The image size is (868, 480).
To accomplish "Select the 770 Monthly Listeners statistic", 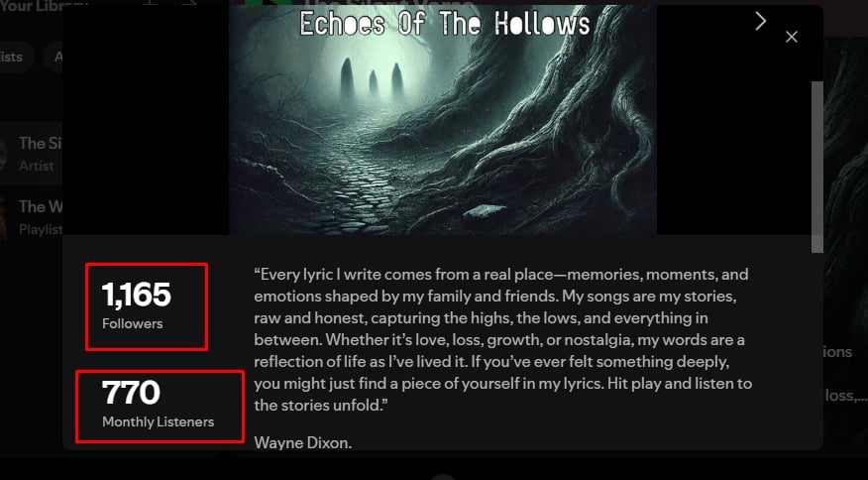I will 160,407.
